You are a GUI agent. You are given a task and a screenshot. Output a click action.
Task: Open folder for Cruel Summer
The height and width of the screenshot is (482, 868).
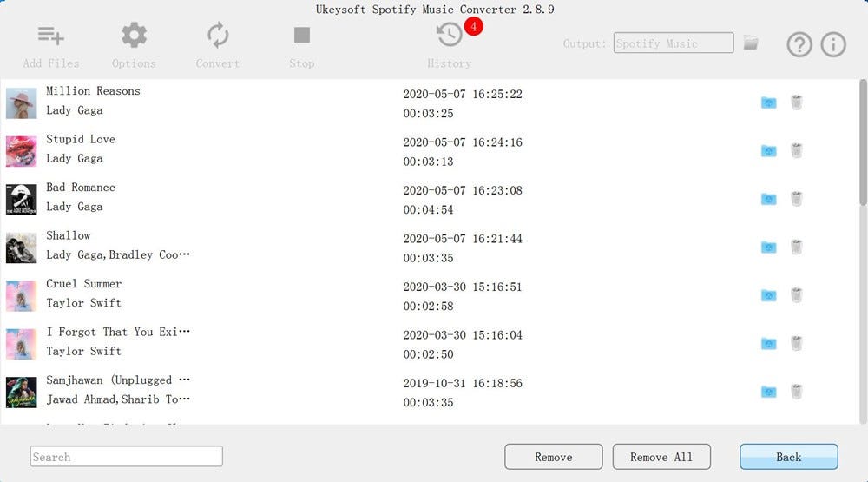pos(768,295)
